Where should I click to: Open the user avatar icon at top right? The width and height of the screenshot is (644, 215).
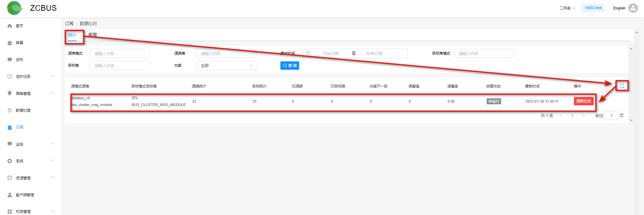(x=633, y=8)
